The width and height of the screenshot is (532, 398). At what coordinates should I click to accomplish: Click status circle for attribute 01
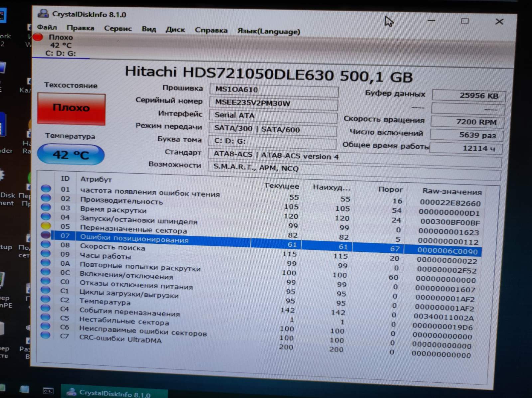coord(46,188)
